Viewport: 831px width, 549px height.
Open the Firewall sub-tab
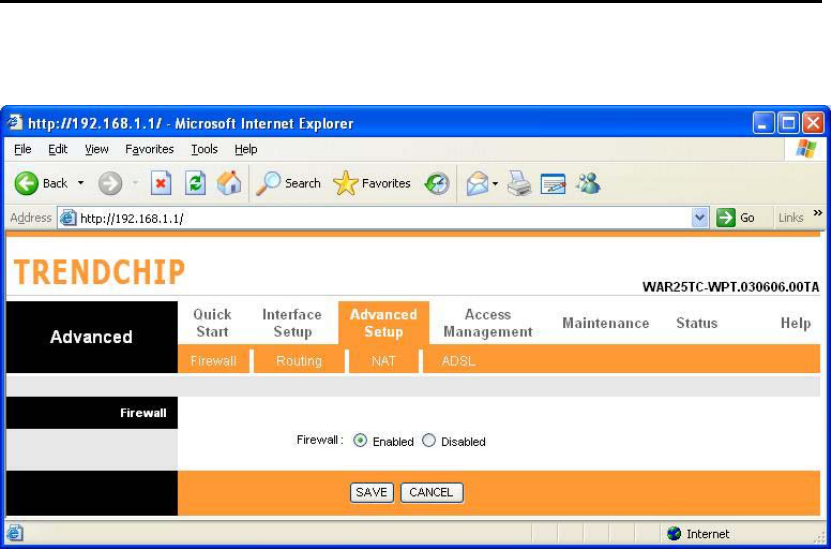point(213,361)
